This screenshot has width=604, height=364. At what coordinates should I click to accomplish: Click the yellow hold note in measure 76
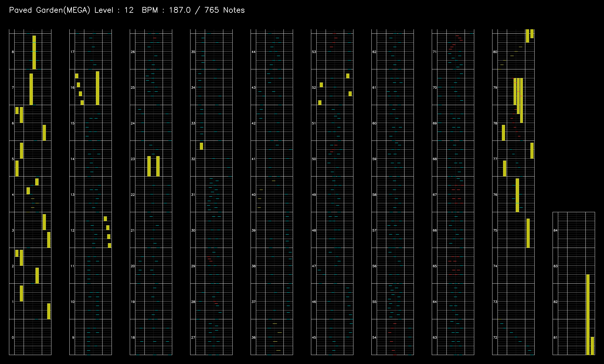click(x=517, y=195)
